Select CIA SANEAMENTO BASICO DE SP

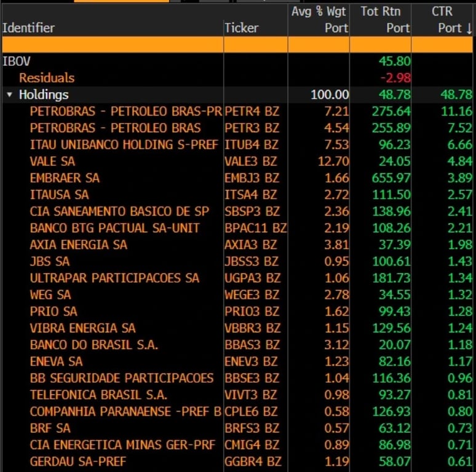(x=119, y=211)
